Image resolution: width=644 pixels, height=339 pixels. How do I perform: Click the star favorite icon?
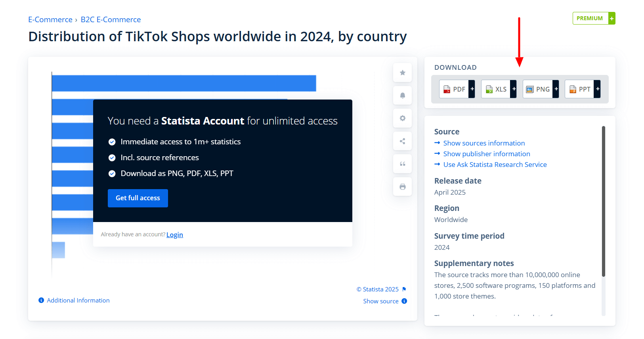(402, 73)
